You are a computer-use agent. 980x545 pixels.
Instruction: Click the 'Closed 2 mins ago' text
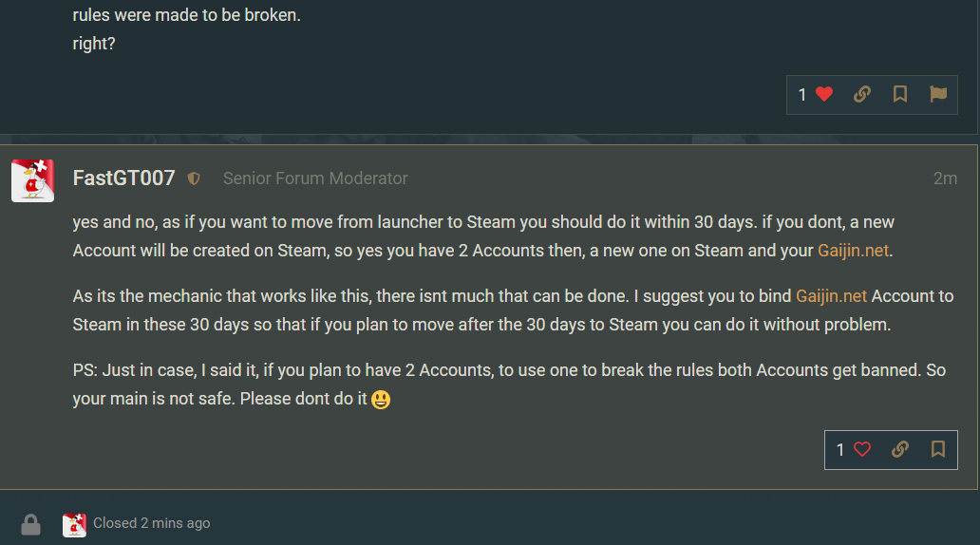point(152,523)
